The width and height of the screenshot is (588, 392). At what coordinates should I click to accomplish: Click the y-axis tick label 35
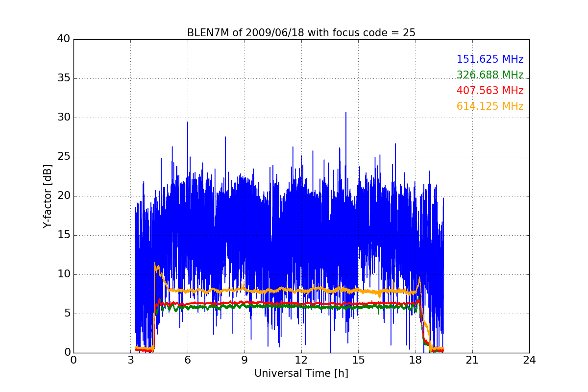pos(63,78)
